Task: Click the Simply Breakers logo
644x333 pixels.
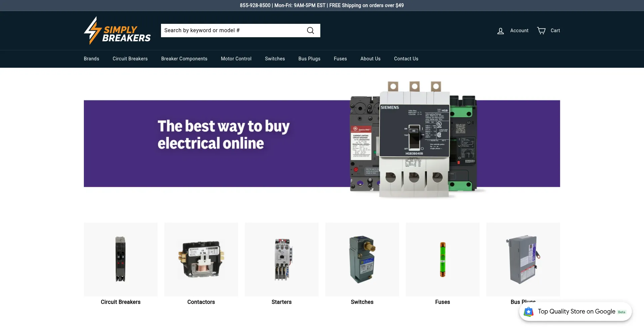Action: click(x=117, y=31)
